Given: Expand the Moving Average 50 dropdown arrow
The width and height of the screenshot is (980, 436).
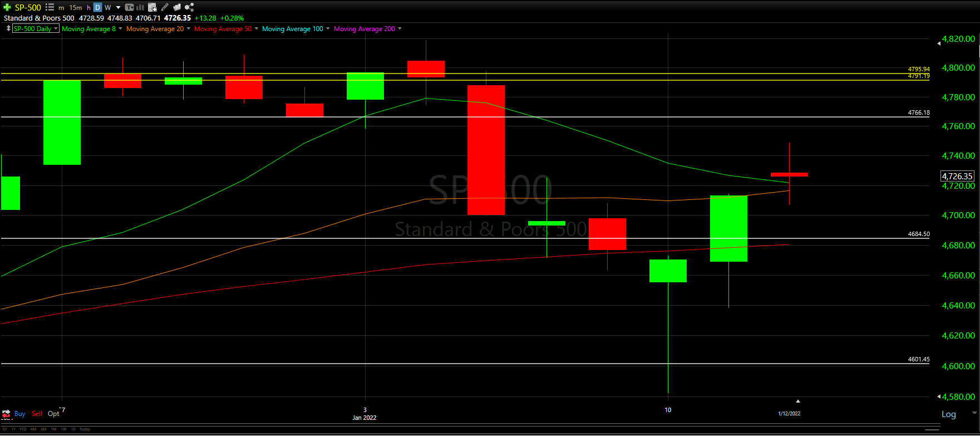Looking at the screenshot, I should click(x=257, y=28).
